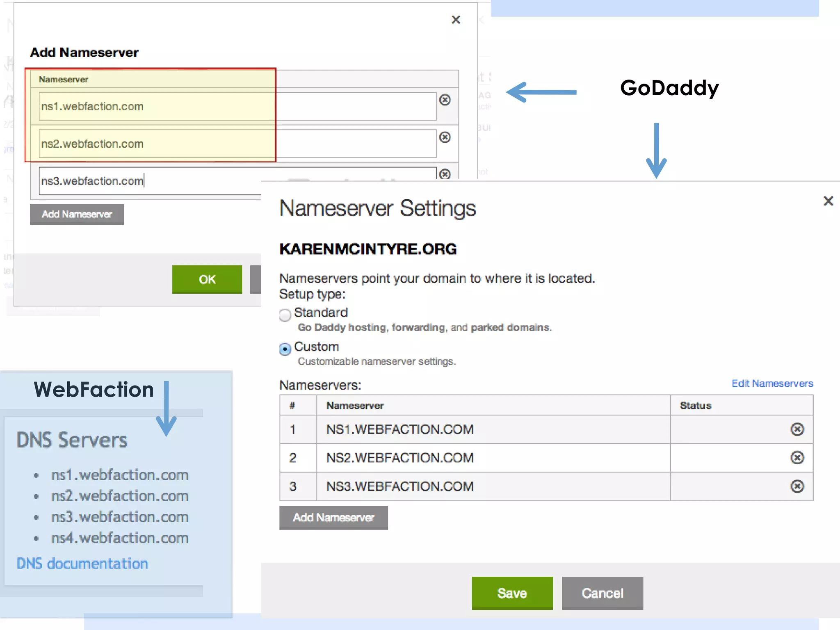Viewport: 840px width, 630px height.
Task: Open the Edit Nameservers link
Action: (772, 383)
